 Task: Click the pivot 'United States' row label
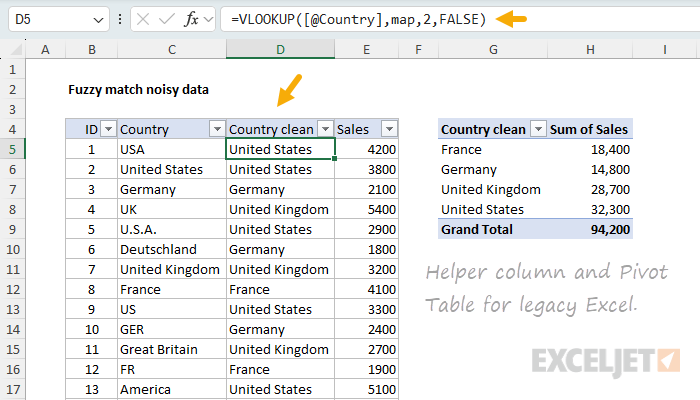(x=482, y=209)
